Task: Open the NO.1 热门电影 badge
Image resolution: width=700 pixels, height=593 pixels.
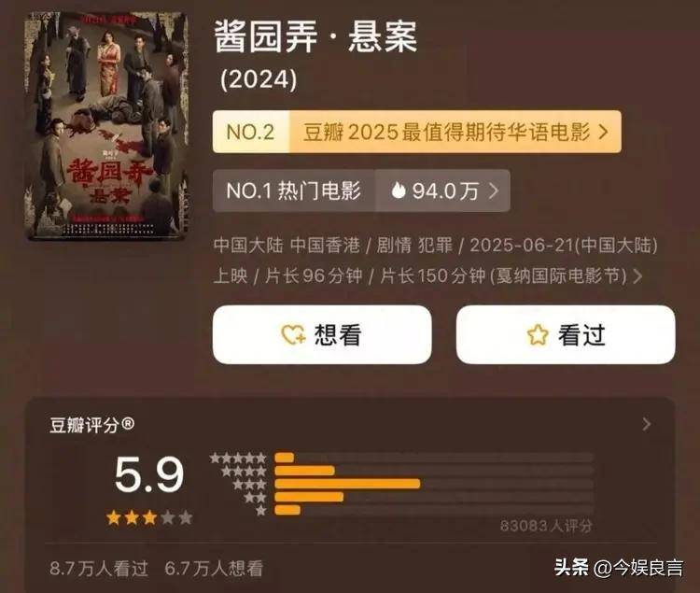Action: click(294, 191)
